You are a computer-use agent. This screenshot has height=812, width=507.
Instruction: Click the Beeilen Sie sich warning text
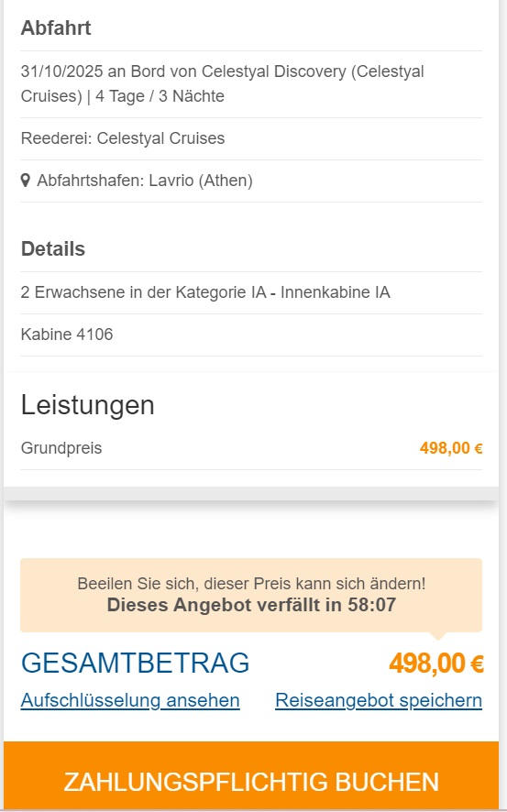(251, 584)
